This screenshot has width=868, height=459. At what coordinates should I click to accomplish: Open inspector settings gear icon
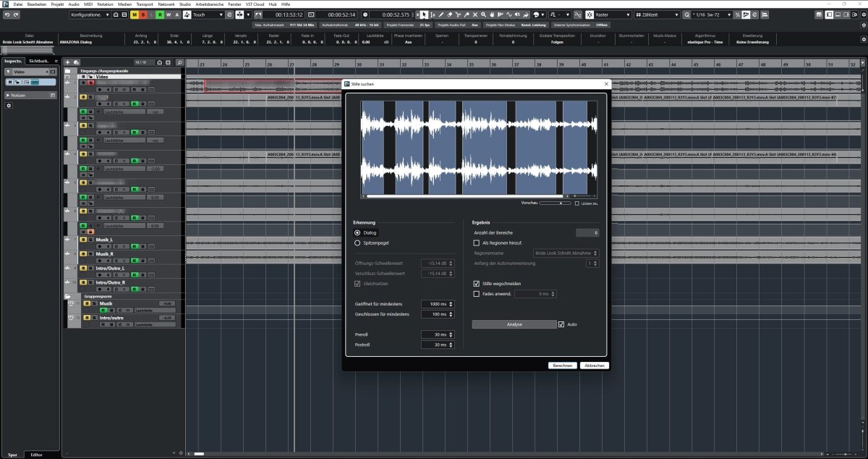(9, 106)
